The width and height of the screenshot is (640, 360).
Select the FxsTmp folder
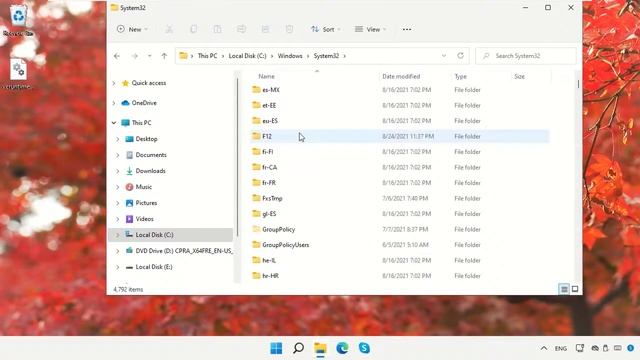click(x=272, y=198)
